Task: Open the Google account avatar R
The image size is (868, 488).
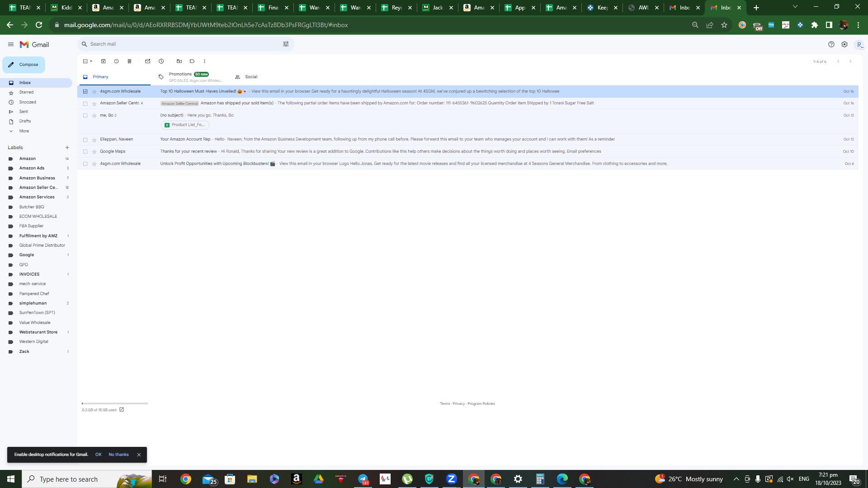Action: pos(859,44)
